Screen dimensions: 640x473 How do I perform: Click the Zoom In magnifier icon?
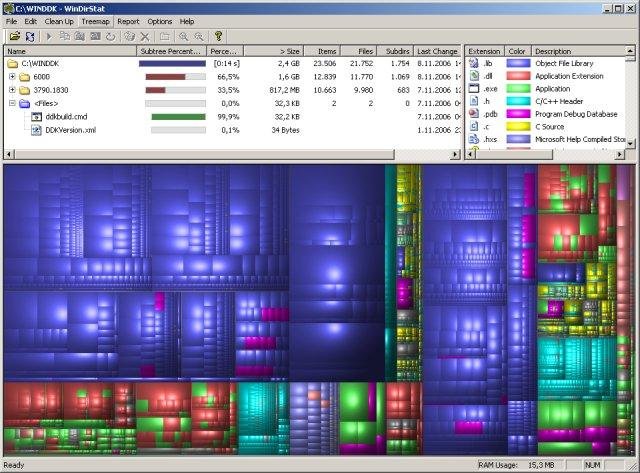pos(183,36)
